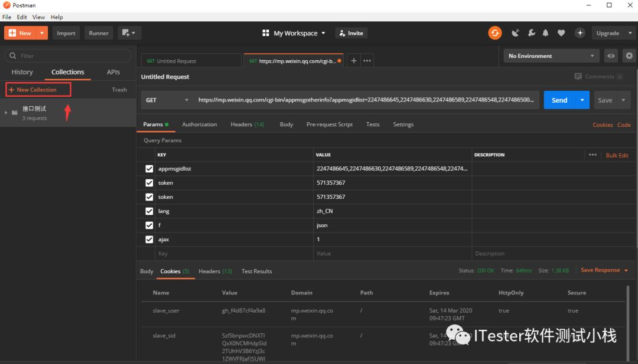This screenshot has width=638, height=364.
Task: Open manage environments gear icon
Action: pos(629,56)
